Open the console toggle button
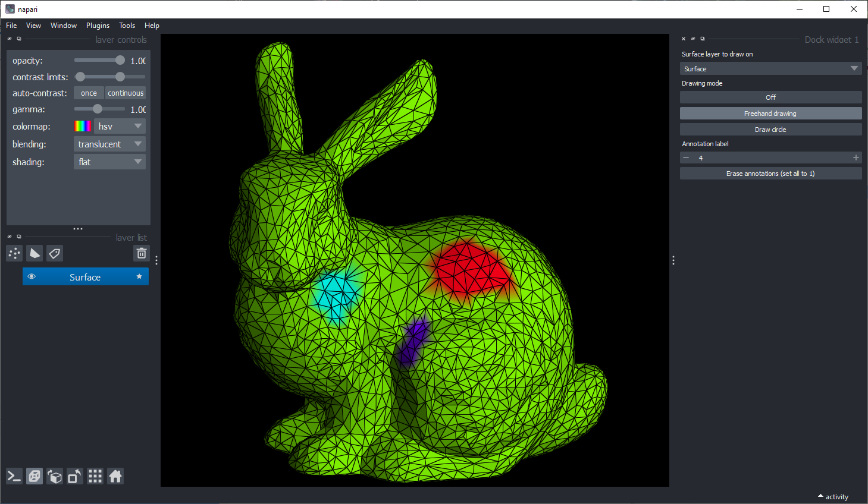The height and width of the screenshot is (504, 868). tap(14, 476)
